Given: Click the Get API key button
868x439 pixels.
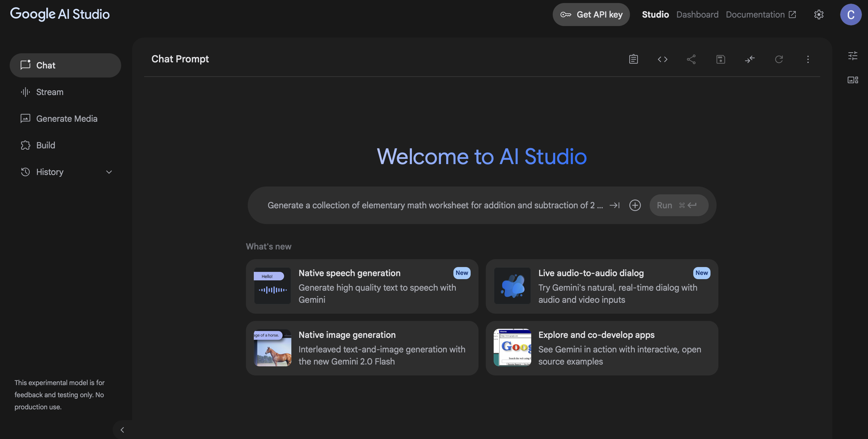Looking at the screenshot, I should click(x=591, y=15).
